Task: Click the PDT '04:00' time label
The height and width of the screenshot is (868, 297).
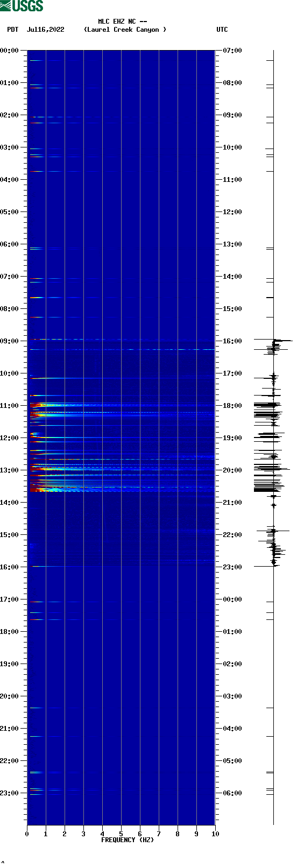Action: pos(10,180)
